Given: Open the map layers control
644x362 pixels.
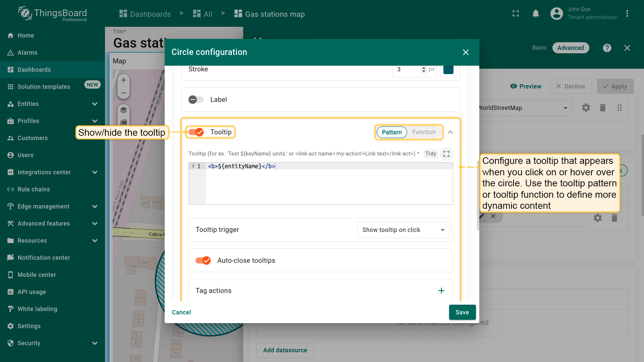Looking at the screenshot, I should click(x=123, y=110).
